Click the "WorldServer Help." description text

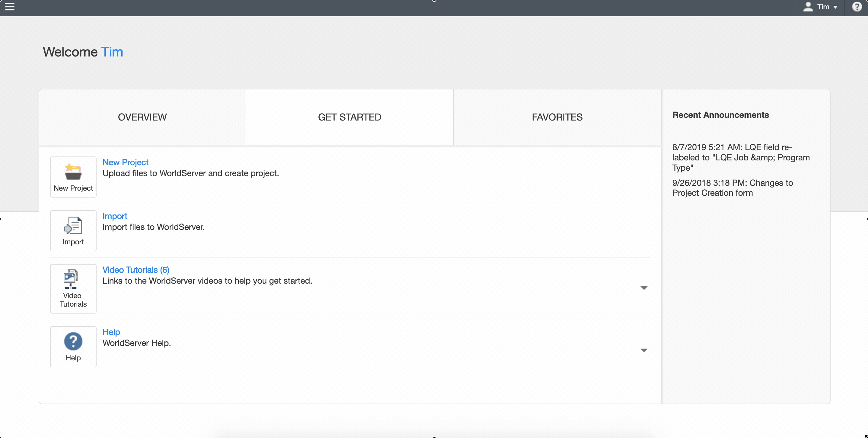[x=136, y=343]
